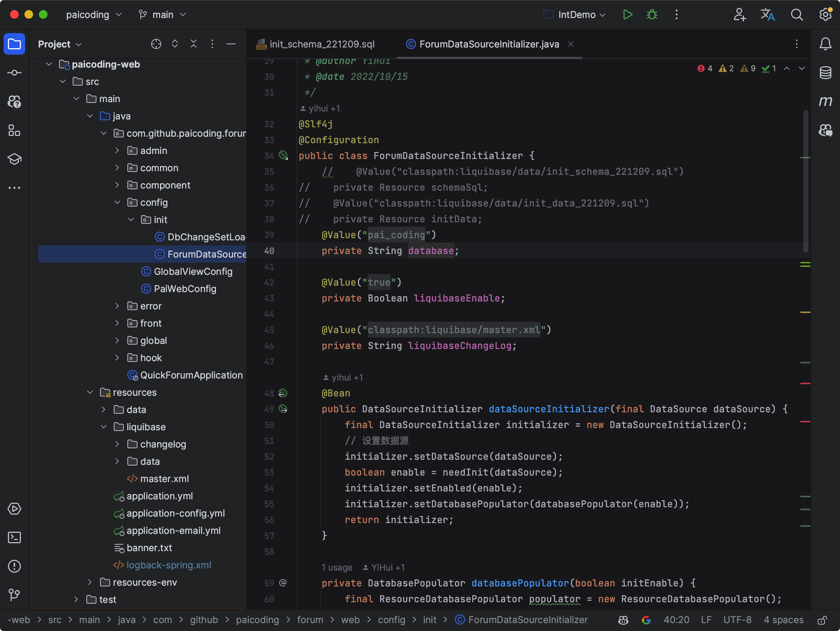Click the Debug bug icon

tap(652, 15)
